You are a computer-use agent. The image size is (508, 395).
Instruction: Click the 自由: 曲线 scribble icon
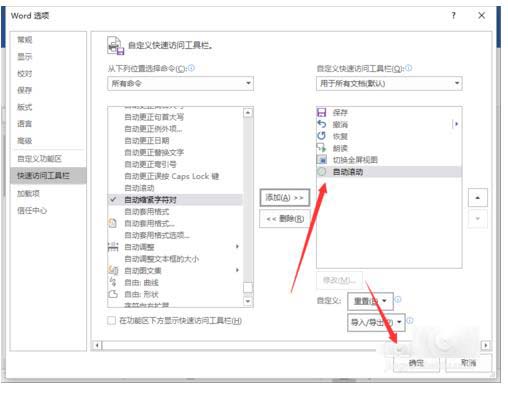[113, 282]
